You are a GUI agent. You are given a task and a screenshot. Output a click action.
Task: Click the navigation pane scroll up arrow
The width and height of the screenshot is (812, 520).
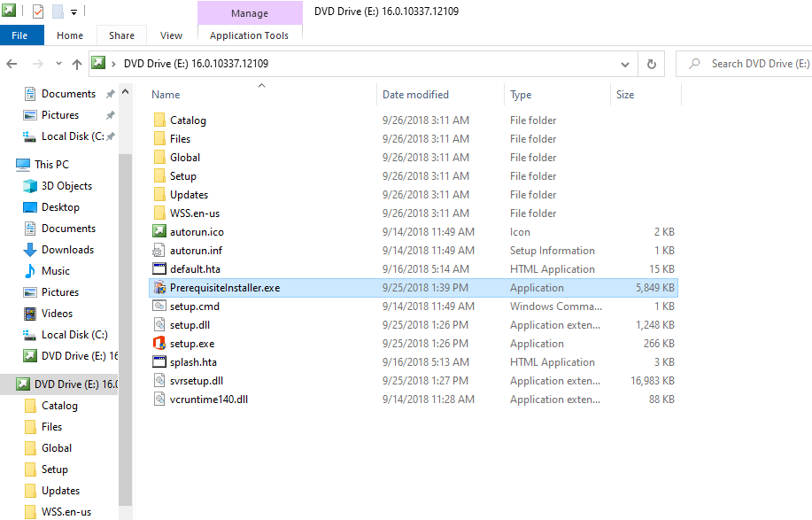pos(126,91)
